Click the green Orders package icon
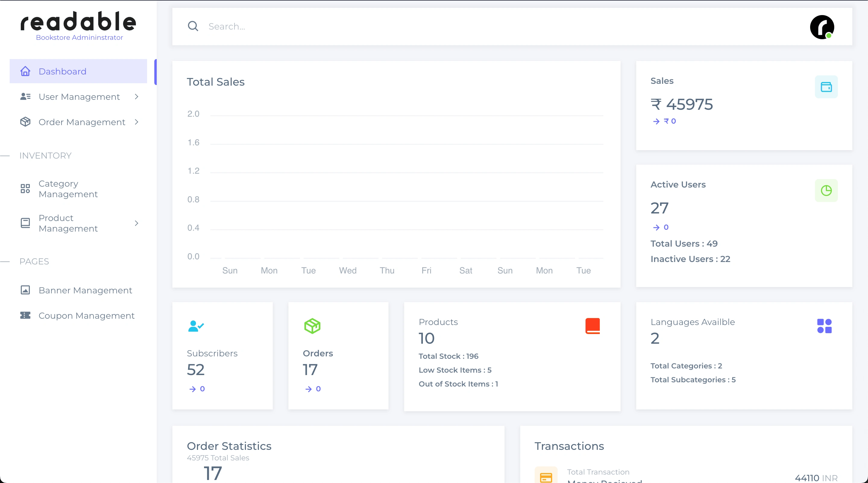This screenshot has width=868, height=483. 312,326
